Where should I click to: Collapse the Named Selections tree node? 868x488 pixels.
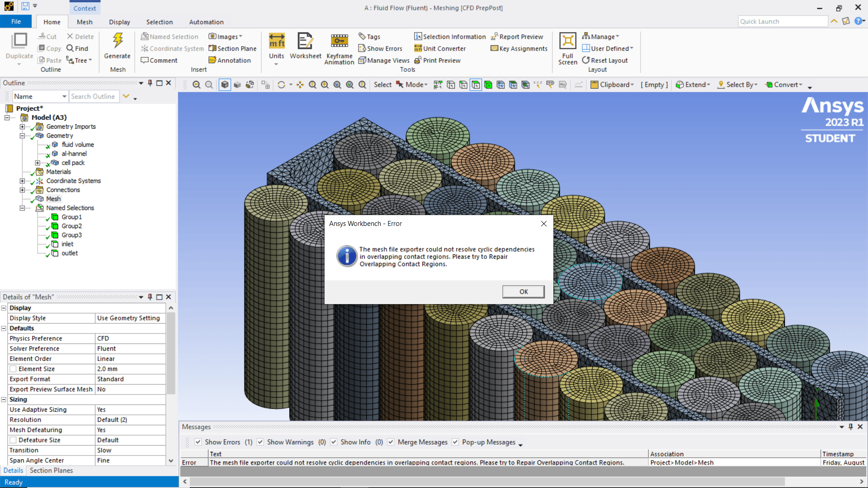22,208
